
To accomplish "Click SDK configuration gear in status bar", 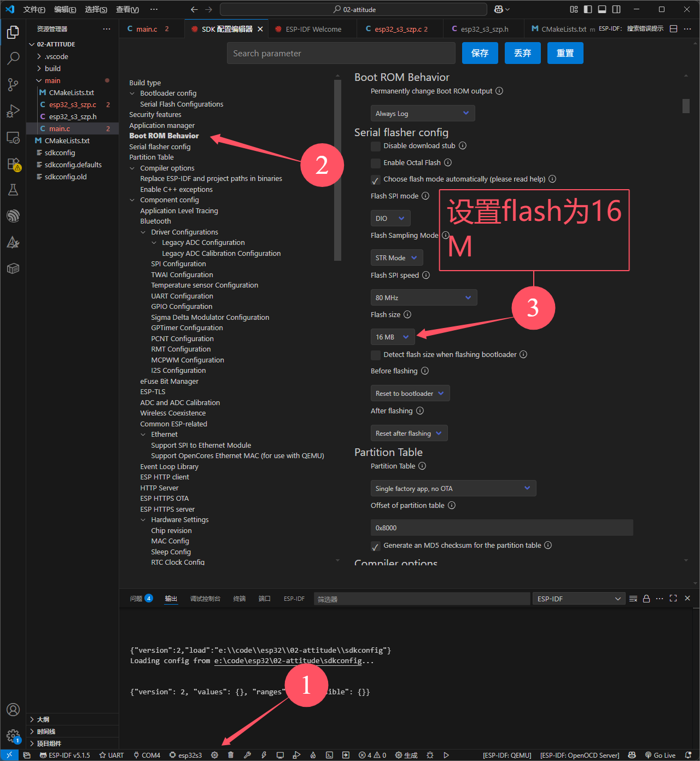I will click(x=215, y=755).
